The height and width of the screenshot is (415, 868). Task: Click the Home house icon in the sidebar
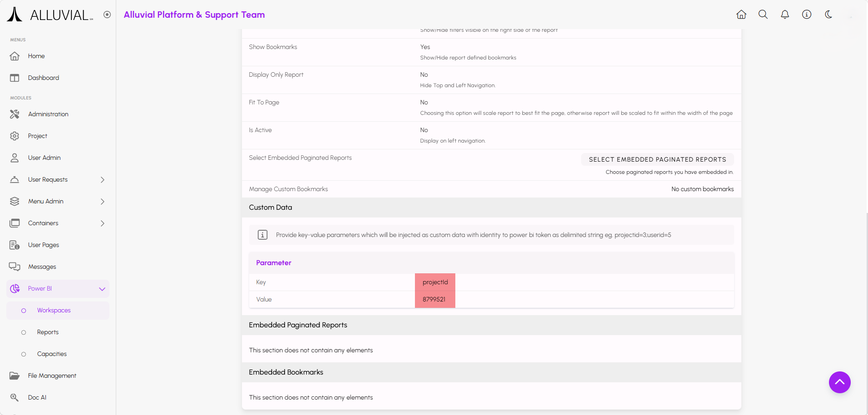coord(15,56)
